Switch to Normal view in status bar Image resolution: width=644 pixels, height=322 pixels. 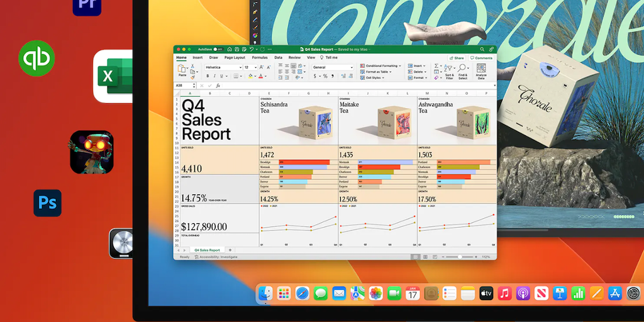[x=415, y=257]
